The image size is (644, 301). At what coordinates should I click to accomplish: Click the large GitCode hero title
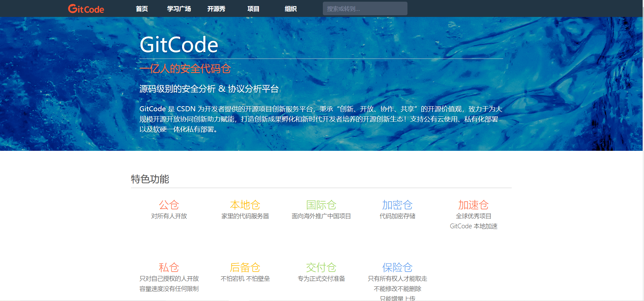click(x=179, y=45)
